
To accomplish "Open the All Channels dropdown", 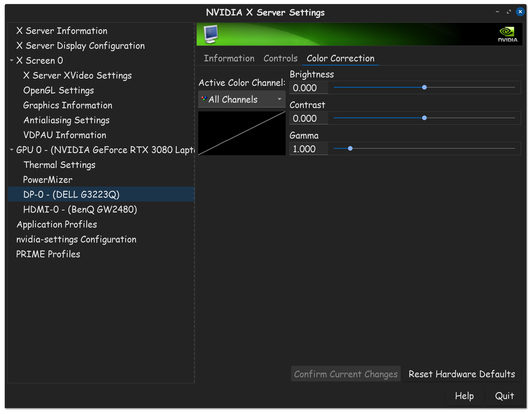I will click(x=242, y=99).
